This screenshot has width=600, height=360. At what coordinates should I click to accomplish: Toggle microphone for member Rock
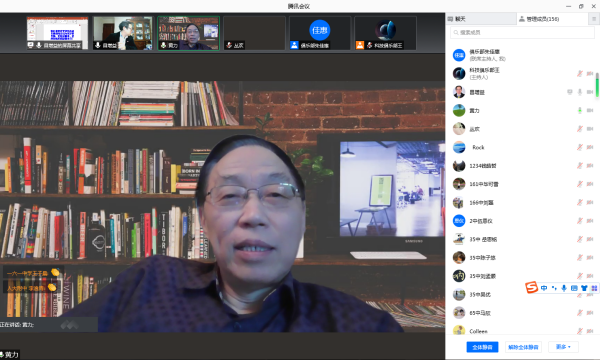[x=580, y=147]
